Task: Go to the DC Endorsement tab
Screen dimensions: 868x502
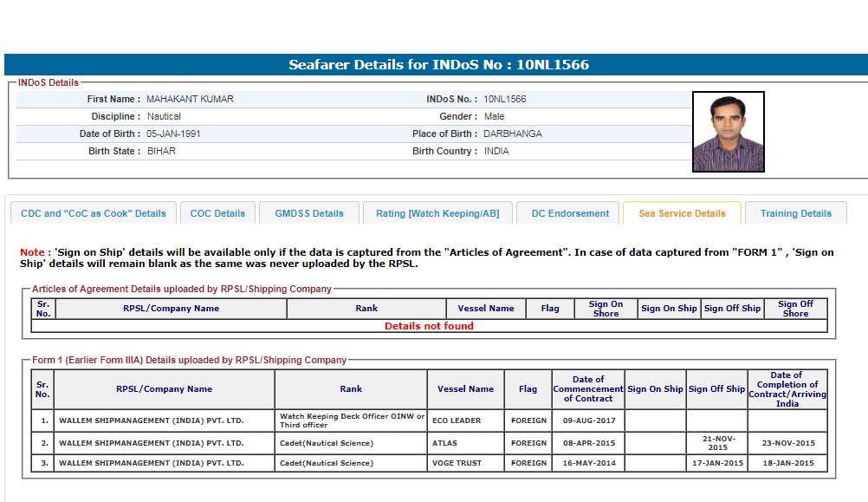Action: (570, 213)
